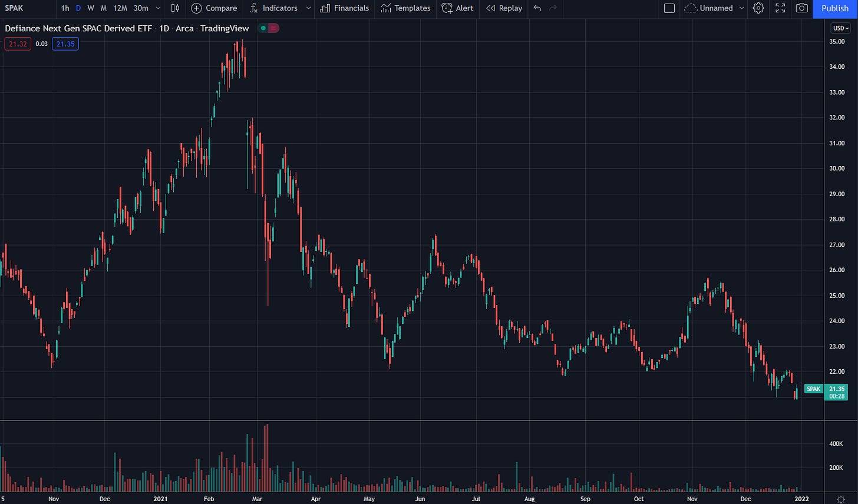Screen dimensions: 858x504
Task: Open the Unnamed cloud layout name
Action: [709, 8]
